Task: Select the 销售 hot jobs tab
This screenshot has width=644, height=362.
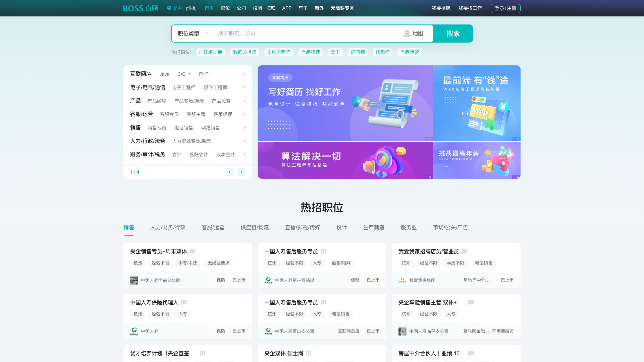Action: 129,227
